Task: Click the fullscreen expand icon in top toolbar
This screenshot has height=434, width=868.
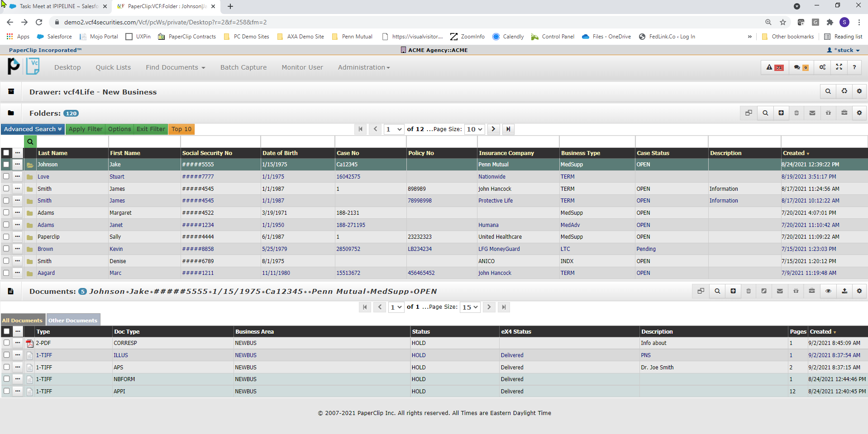Action: 839,67
